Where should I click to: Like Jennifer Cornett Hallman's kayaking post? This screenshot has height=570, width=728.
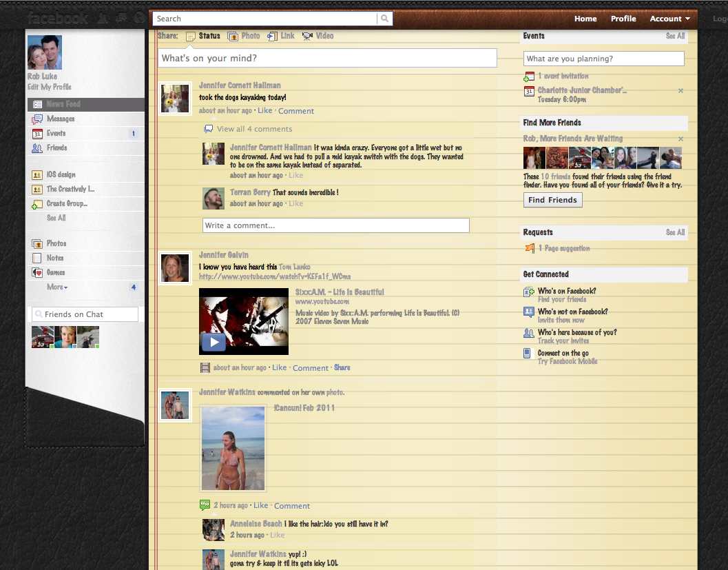265,110
